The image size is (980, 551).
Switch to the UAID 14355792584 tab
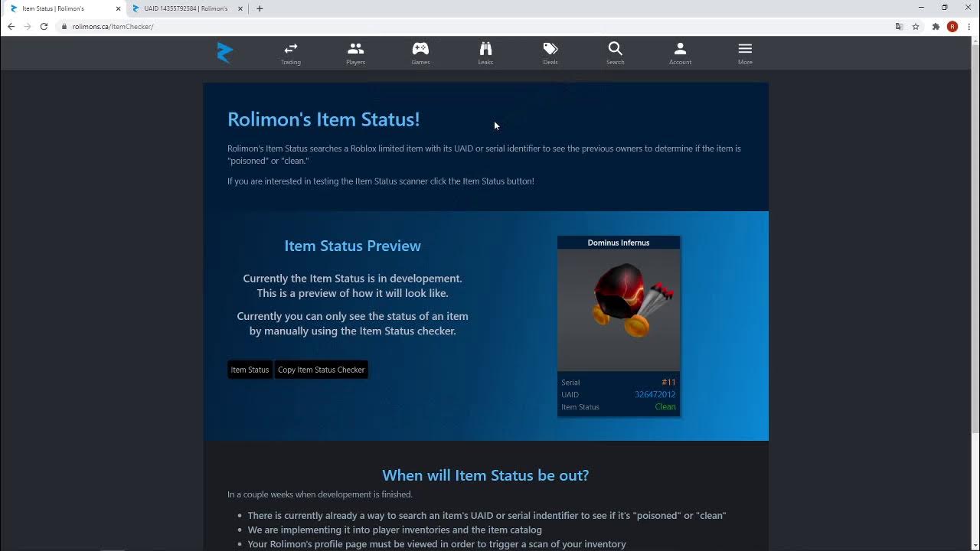[186, 8]
